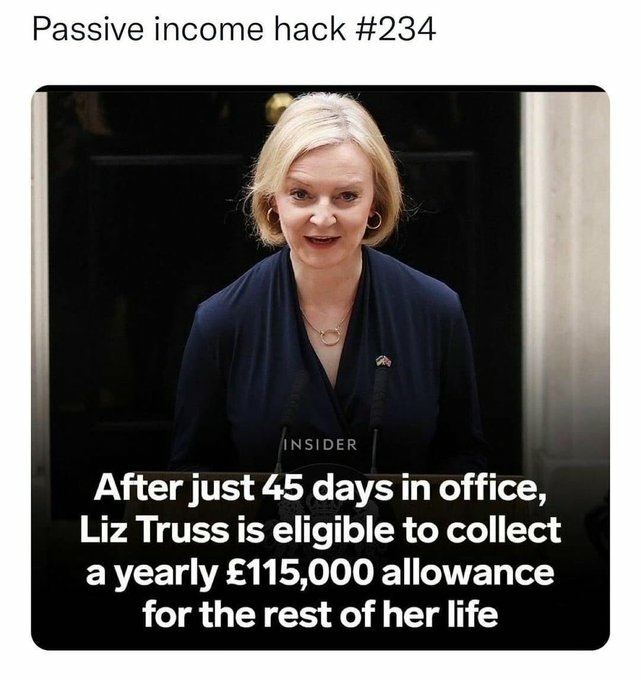This screenshot has width=641, height=680.
Task: Click the woman's navy blue jacket
Action: [x=323, y=369]
